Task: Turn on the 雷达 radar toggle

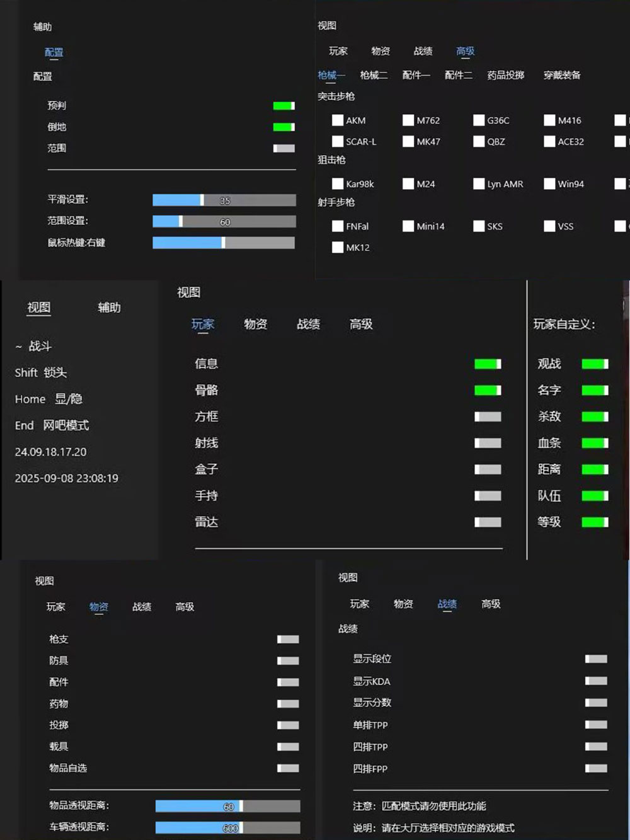Action: 488,522
